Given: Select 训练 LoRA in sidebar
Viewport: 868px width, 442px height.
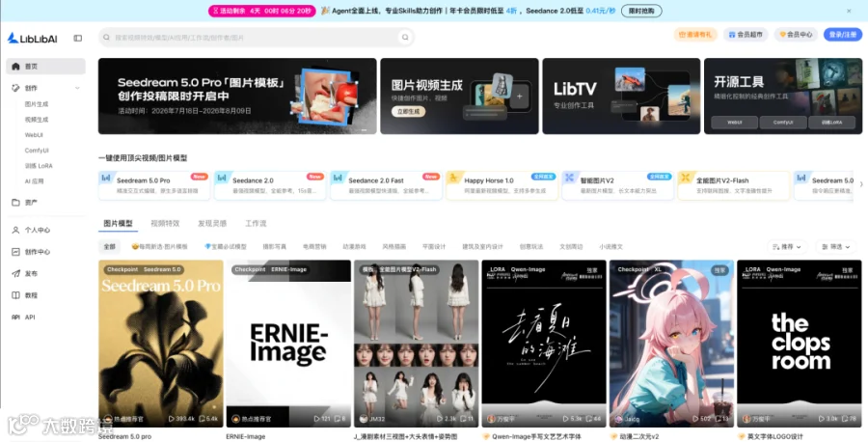Looking at the screenshot, I should 39,166.
